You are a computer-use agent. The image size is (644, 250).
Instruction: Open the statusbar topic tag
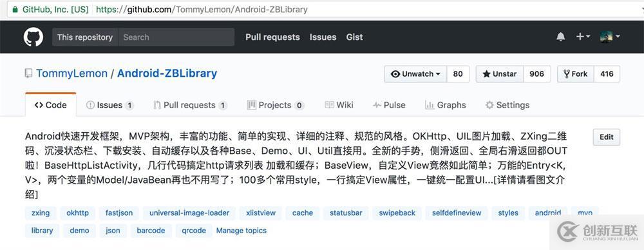point(346,213)
